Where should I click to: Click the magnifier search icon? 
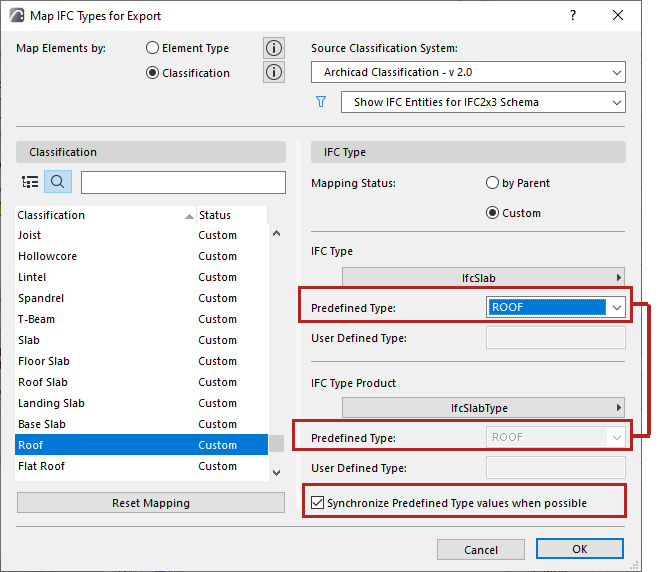click(58, 182)
